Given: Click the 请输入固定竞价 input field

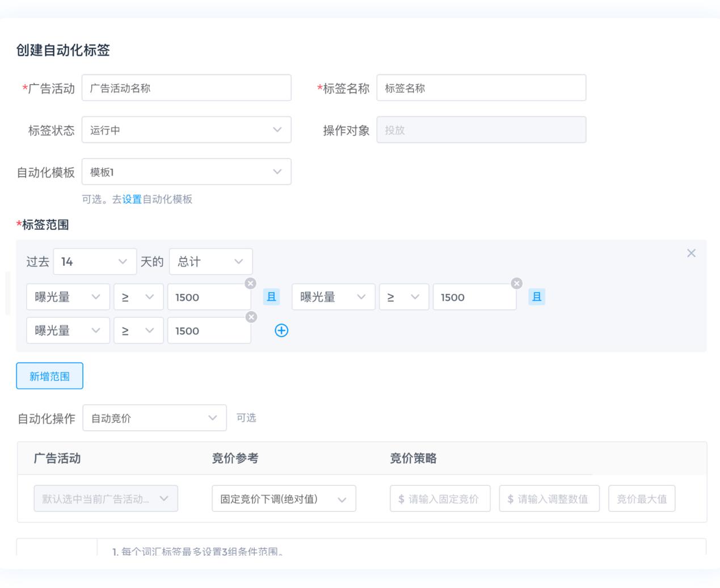Looking at the screenshot, I should tap(440, 499).
